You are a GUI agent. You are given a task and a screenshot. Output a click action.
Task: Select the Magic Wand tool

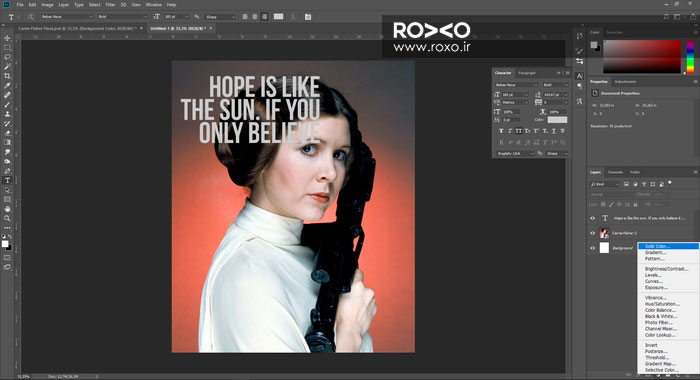click(7, 67)
